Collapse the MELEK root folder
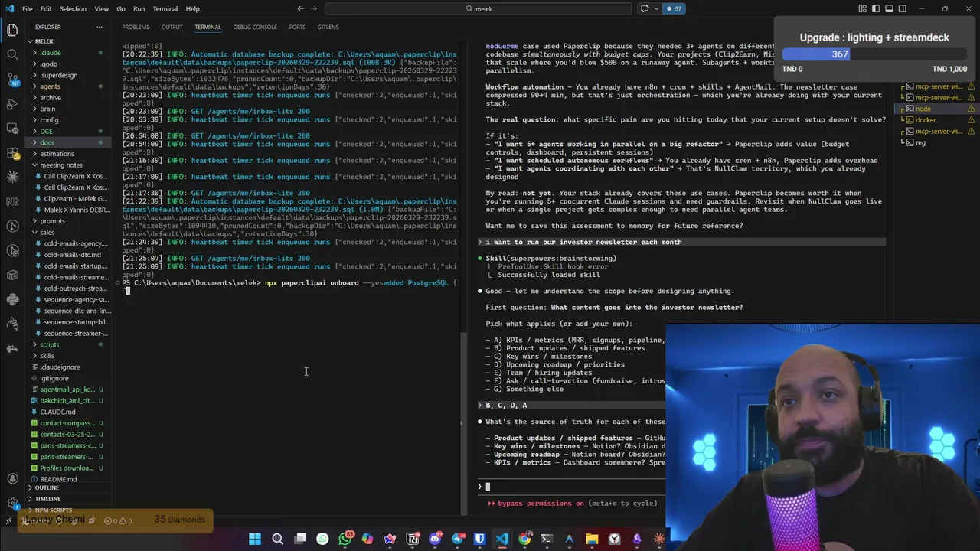 pos(69,41)
